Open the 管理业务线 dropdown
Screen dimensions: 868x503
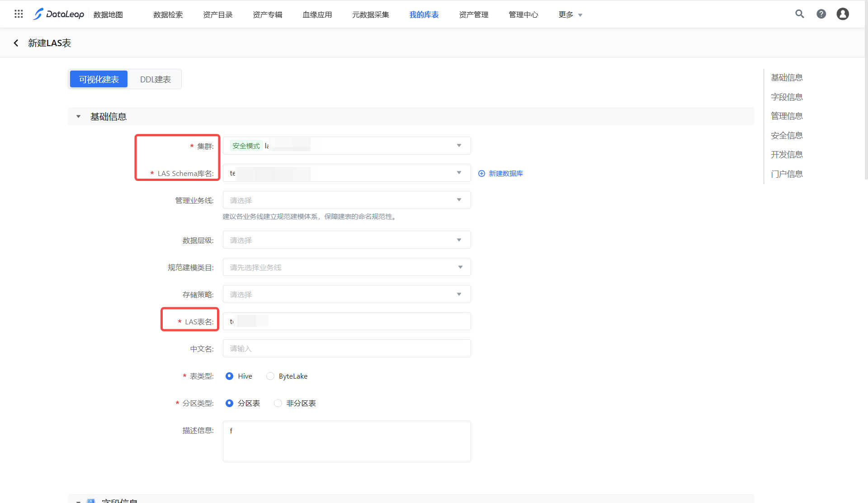(x=346, y=200)
